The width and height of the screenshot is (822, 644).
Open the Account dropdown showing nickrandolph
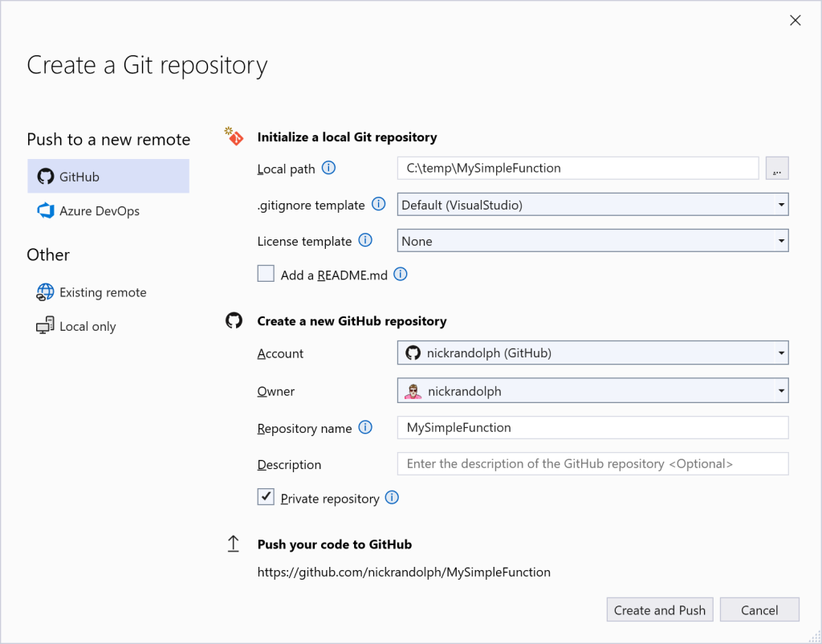[779, 353]
